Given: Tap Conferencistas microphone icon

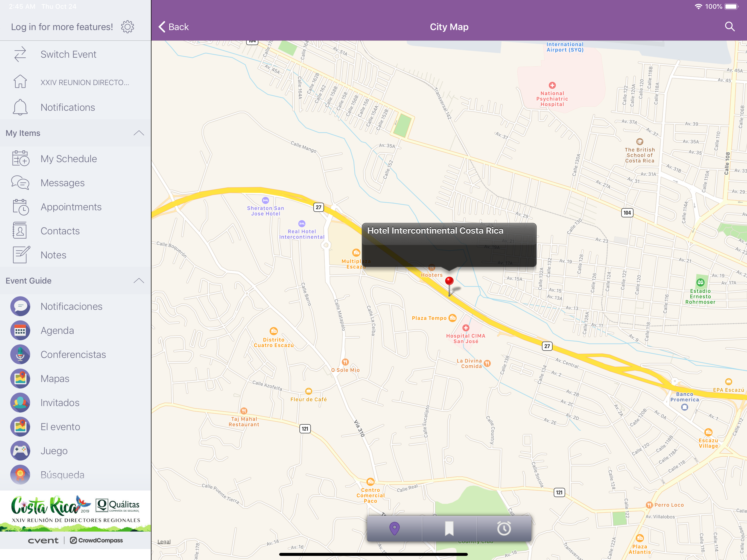Looking at the screenshot, I should click(20, 354).
